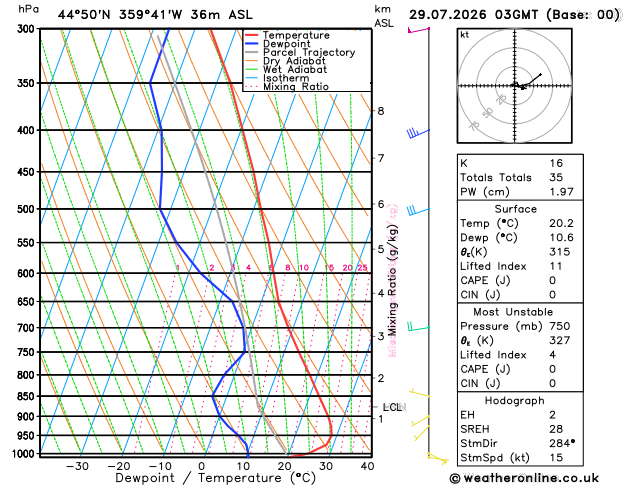
Task: Click the gray Parcel Trajectory line sample in legend
Action: point(251,53)
